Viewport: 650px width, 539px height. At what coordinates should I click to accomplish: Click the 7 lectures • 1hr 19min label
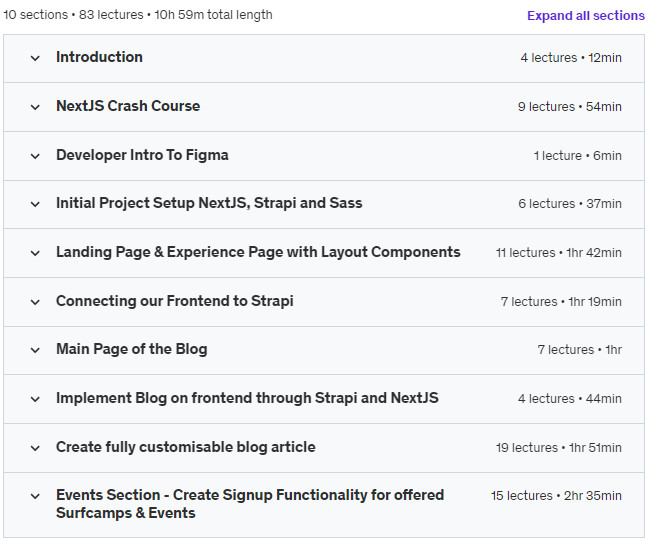(561, 301)
